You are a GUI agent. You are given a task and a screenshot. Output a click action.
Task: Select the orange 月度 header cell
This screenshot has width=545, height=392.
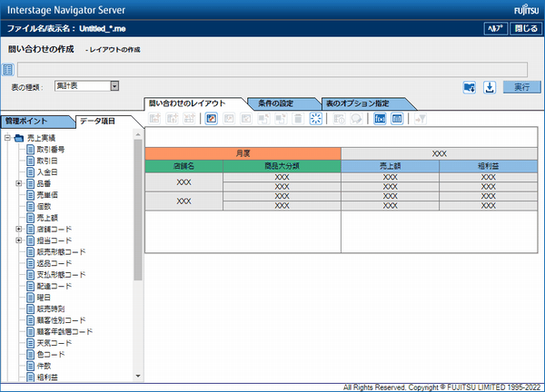tap(243, 153)
